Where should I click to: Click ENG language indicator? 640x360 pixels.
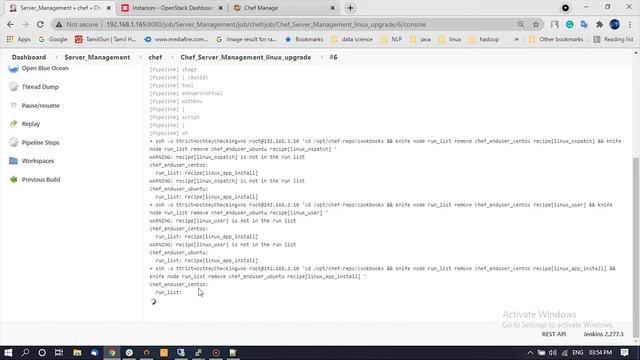pyautogui.click(x=578, y=353)
